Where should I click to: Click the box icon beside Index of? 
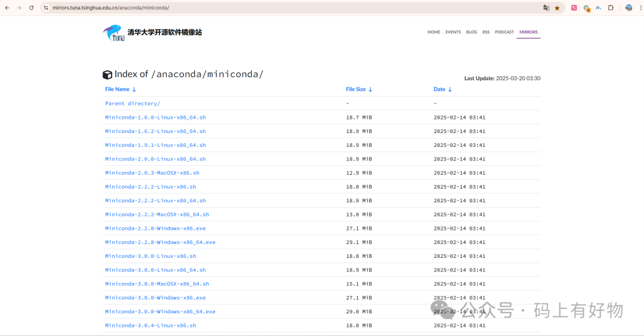coord(107,75)
